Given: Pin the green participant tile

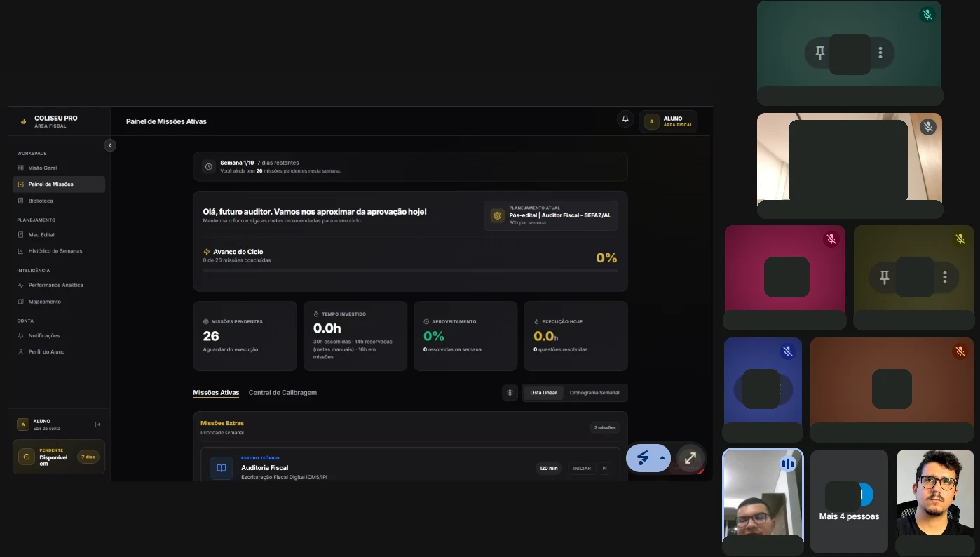Looking at the screenshot, I should [819, 53].
